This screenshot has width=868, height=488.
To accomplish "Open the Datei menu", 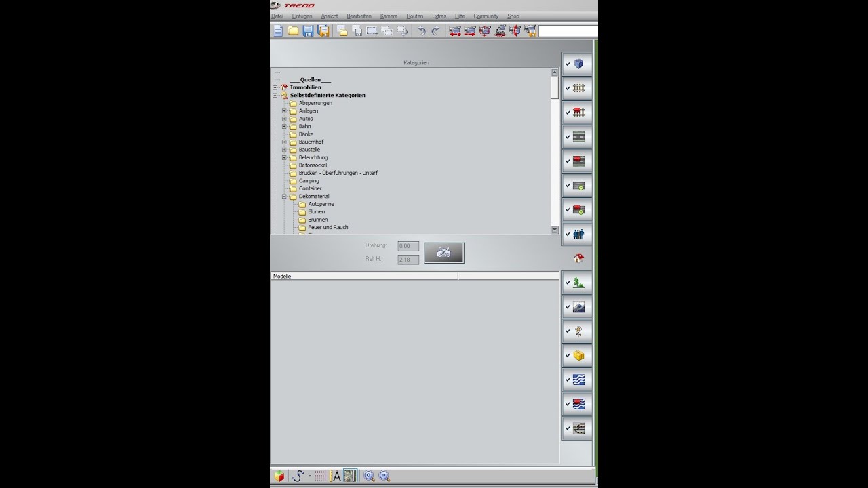I will click(277, 16).
